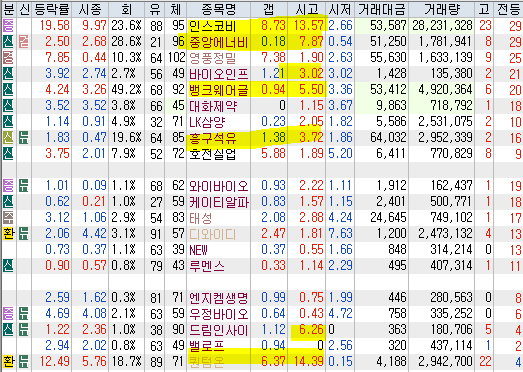Select stock name 대화제약
523x372 pixels.
point(213,106)
